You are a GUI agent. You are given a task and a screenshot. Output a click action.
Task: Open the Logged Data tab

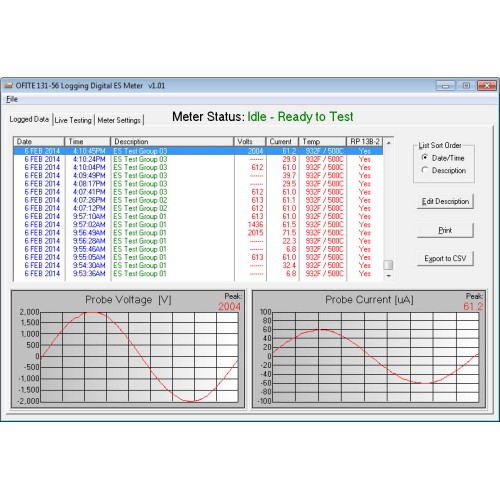(29, 119)
